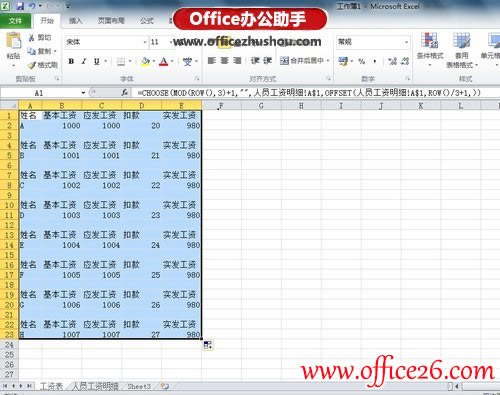Increase decimal places

click(392, 61)
